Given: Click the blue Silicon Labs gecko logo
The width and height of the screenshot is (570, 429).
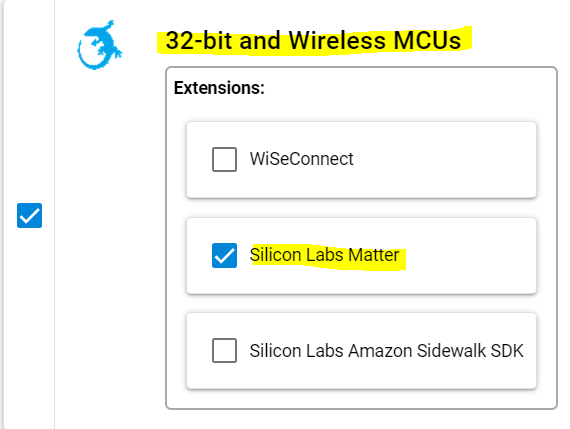Looking at the screenshot, I should (x=100, y=45).
